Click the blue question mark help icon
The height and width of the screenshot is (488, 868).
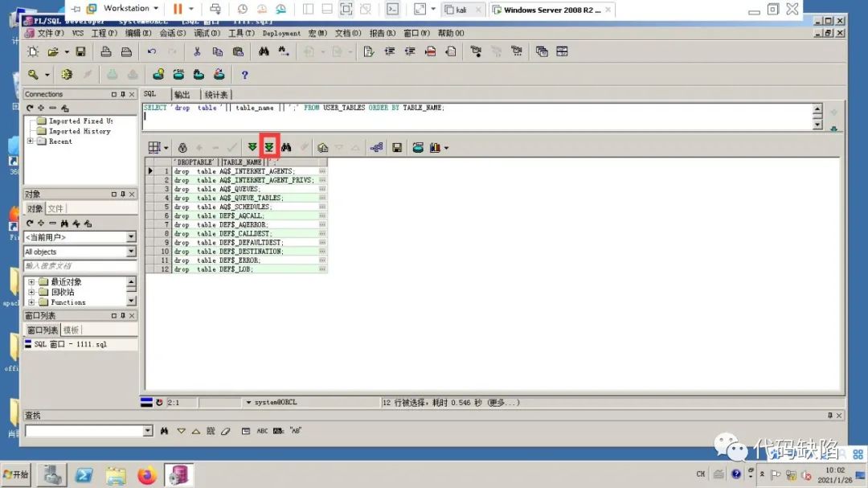pos(244,75)
